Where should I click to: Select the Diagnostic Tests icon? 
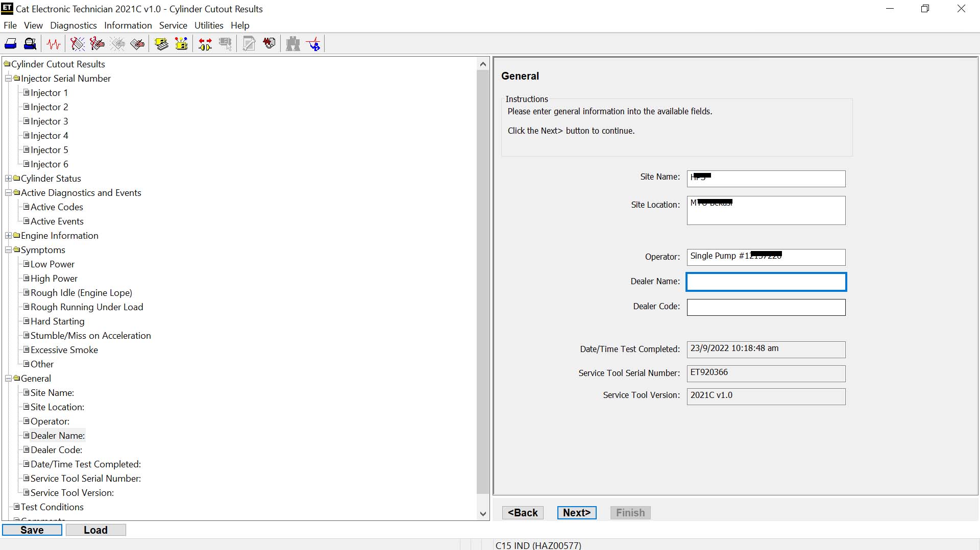pyautogui.click(x=77, y=43)
